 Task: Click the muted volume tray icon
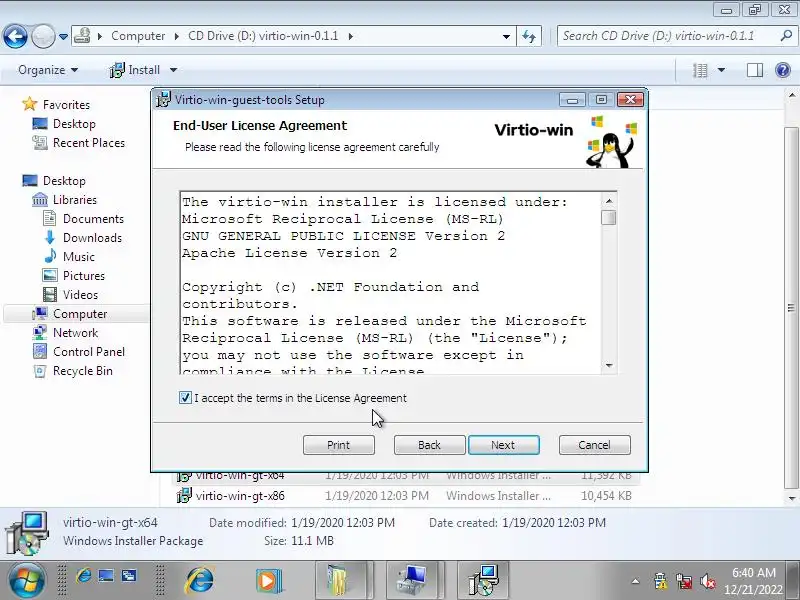pyautogui.click(x=708, y=581)
